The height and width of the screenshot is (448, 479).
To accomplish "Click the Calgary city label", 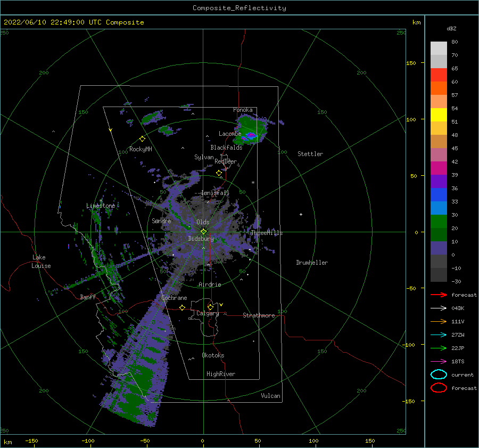I will [x=208, y=313].
